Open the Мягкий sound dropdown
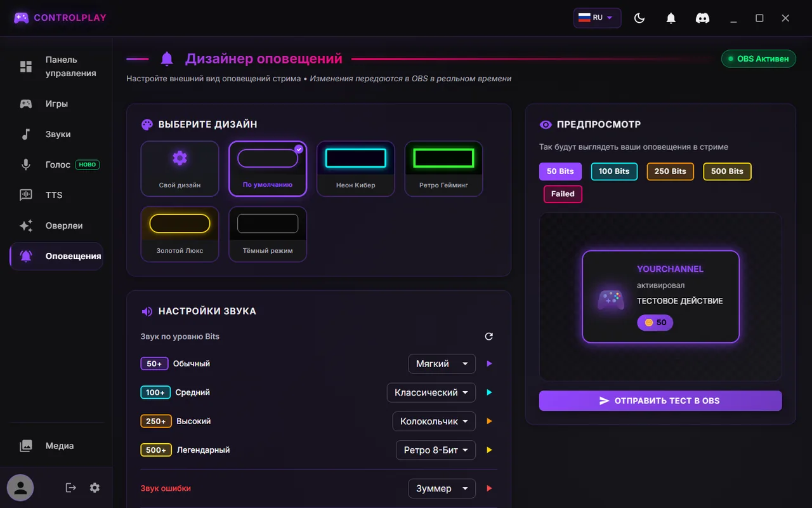The image size is (812, 508). click(x=442, y=364)
